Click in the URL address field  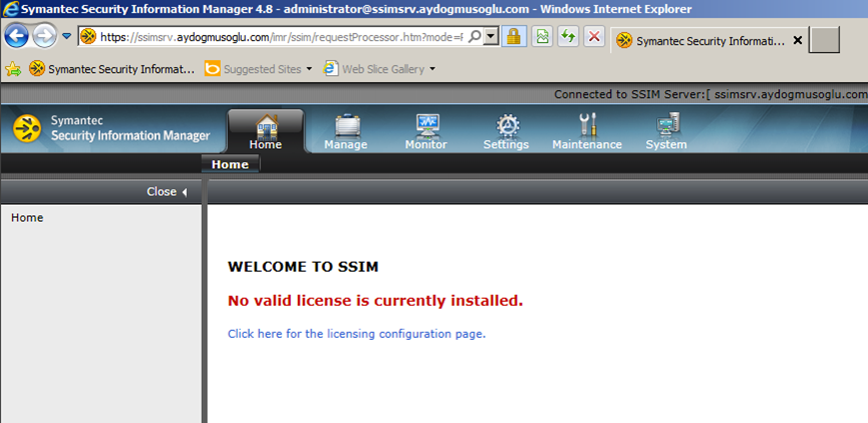(x=282, y=37)
